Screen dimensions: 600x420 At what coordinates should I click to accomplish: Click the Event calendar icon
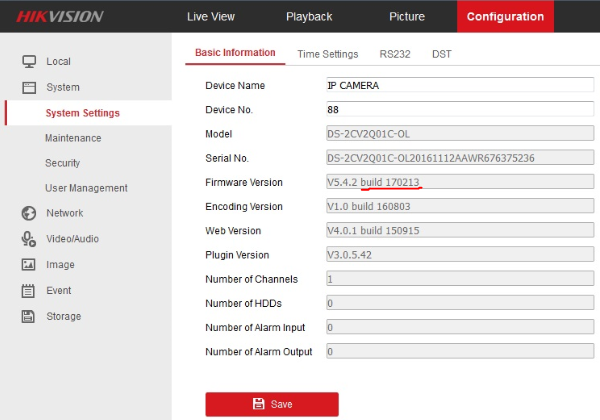click(28, 291)
